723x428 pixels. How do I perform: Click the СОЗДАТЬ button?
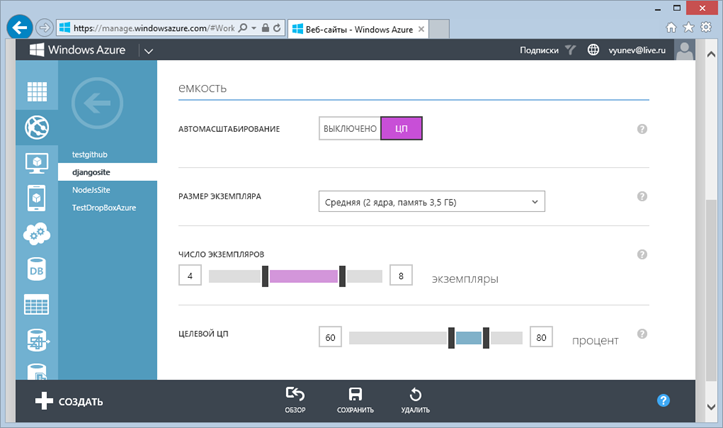[x=69, y=401]
